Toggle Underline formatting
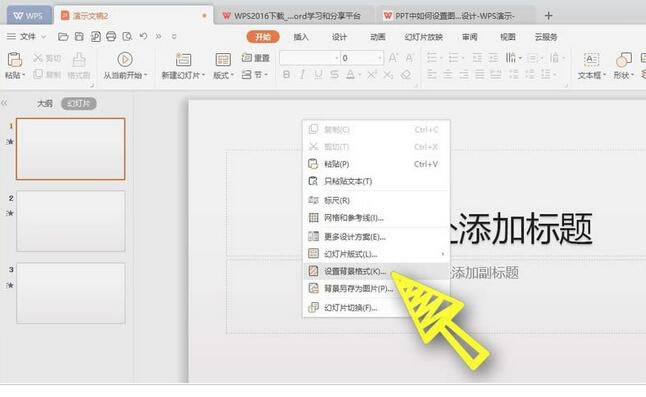This screenshot has height=397, width=646. 318,75
